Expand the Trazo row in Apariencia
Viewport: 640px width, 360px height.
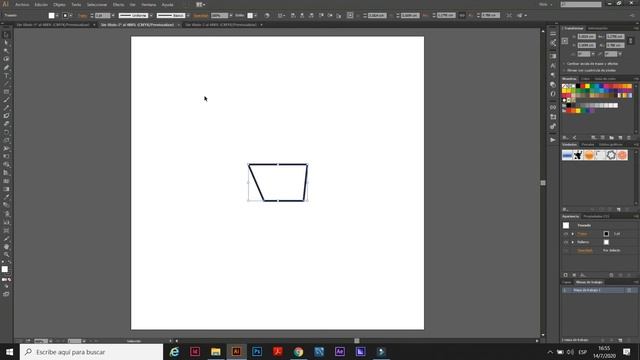[573, 234]
